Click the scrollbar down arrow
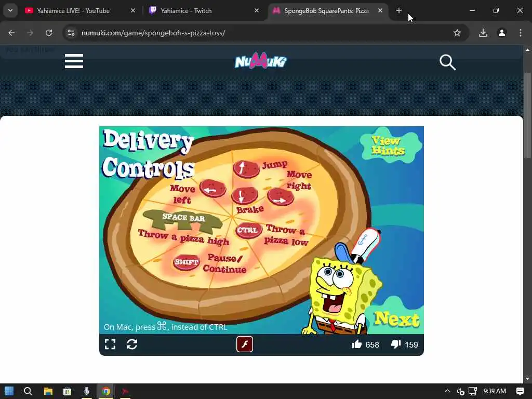Image resolution: width=532 pixels, height=399 pixels. coord(527,379)
